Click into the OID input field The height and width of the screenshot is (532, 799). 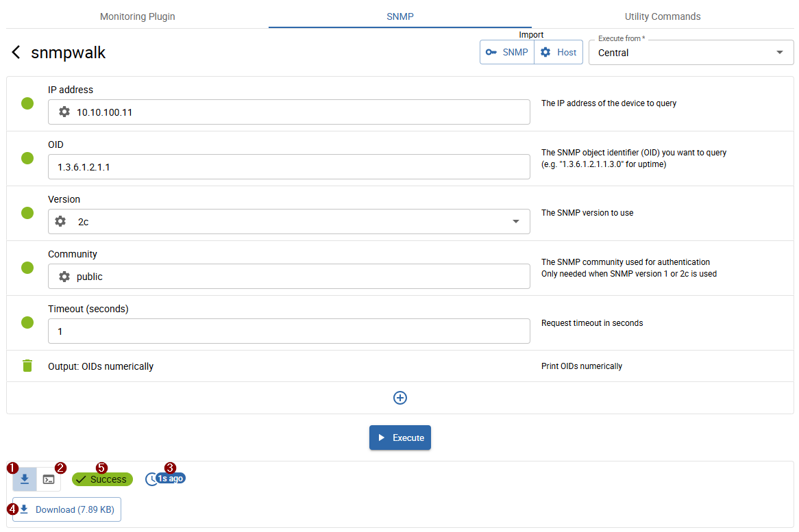pyautogui.click(x=288, y=166)
